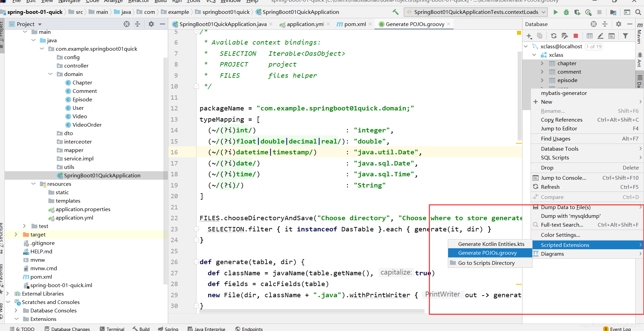Hide the Project tool window

(x=162, y=24)
